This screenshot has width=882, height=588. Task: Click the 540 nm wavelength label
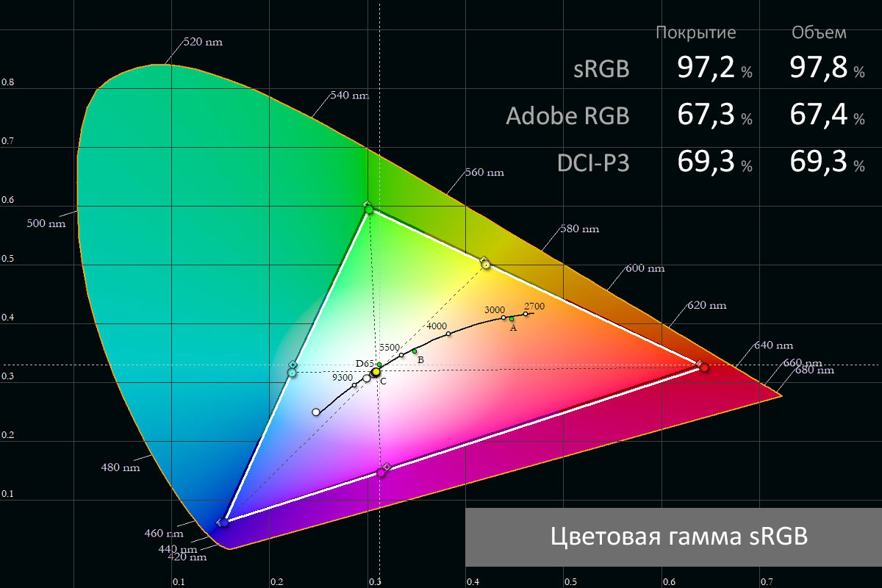click(350, 96)
